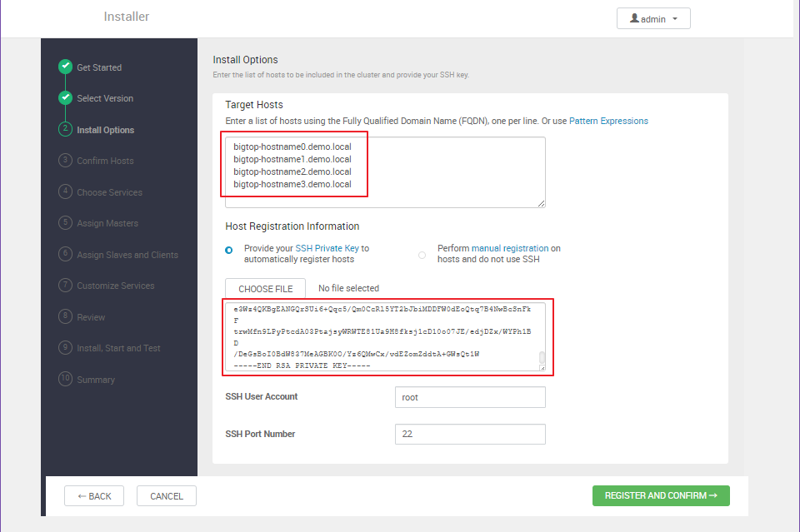Click the Install Options step circle icon

point(65,129)
